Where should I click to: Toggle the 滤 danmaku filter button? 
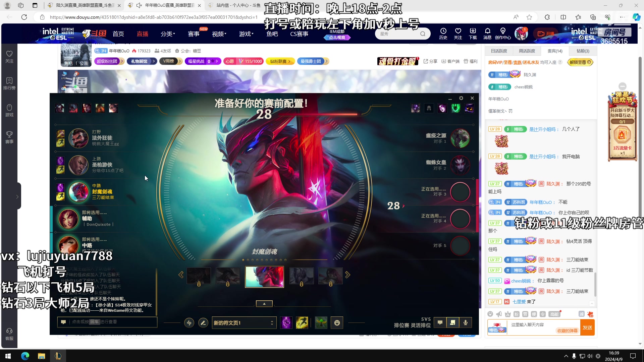point(582,314)
